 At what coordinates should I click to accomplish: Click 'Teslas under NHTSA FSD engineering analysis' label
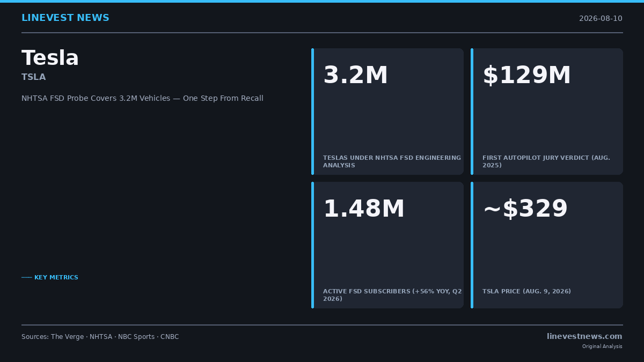[392, 161]
